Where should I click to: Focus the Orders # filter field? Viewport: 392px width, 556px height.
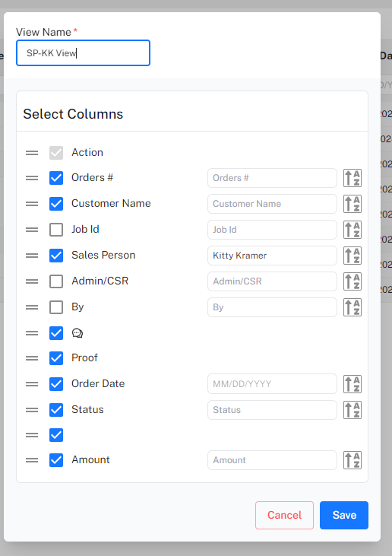point(272,178)
